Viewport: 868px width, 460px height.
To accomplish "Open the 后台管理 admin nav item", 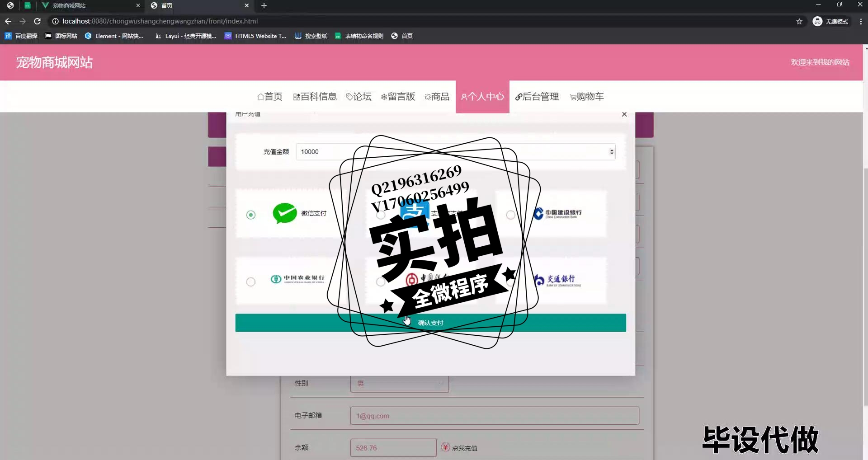I will [x=537, y=96].
